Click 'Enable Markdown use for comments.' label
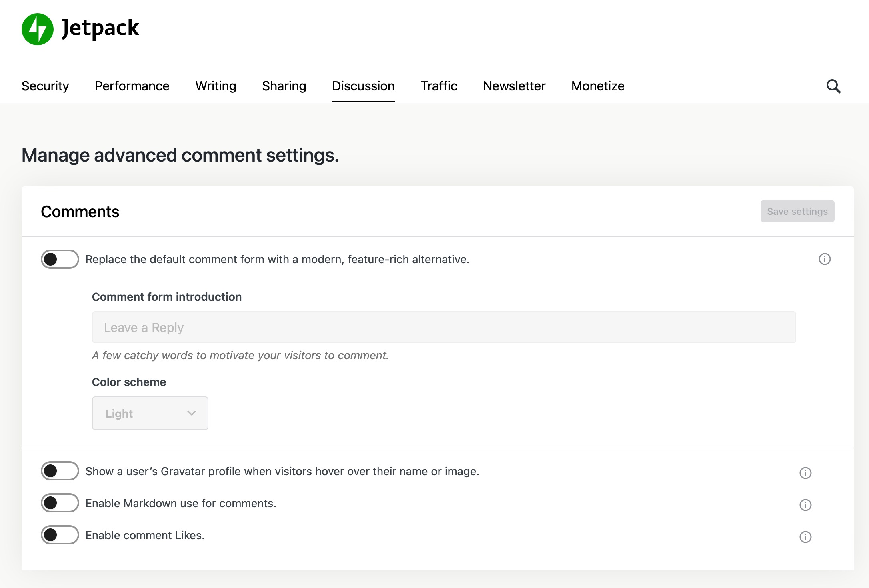869x588 pixels. (x=181, y=503)
